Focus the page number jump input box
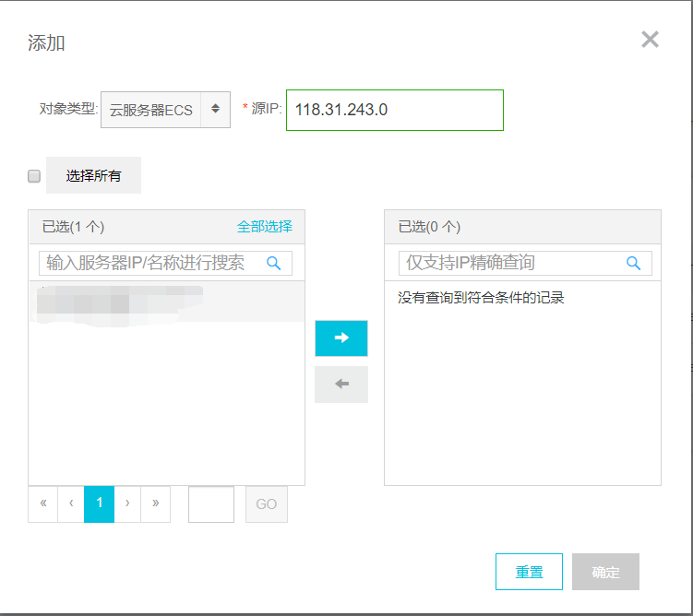The image size is (693, 616). pyautogui.click(x=211, y=504)
